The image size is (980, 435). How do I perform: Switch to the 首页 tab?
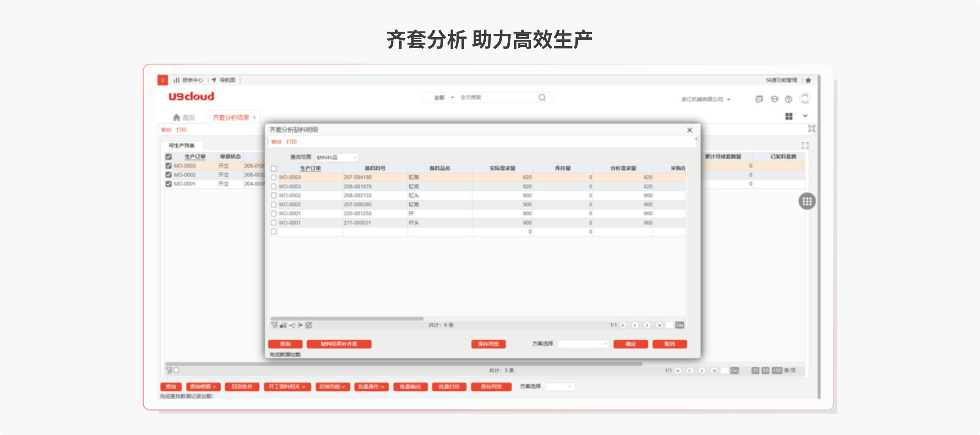pos(184,117)
